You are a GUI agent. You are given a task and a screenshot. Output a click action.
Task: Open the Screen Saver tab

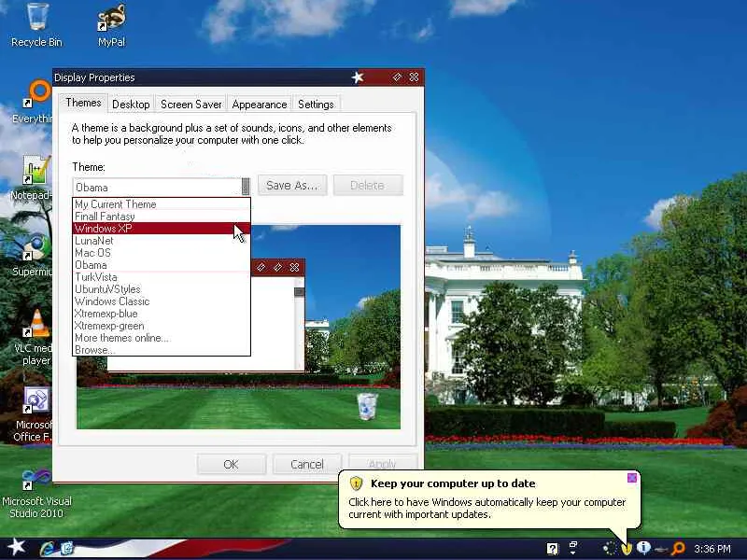coord(191,105)
